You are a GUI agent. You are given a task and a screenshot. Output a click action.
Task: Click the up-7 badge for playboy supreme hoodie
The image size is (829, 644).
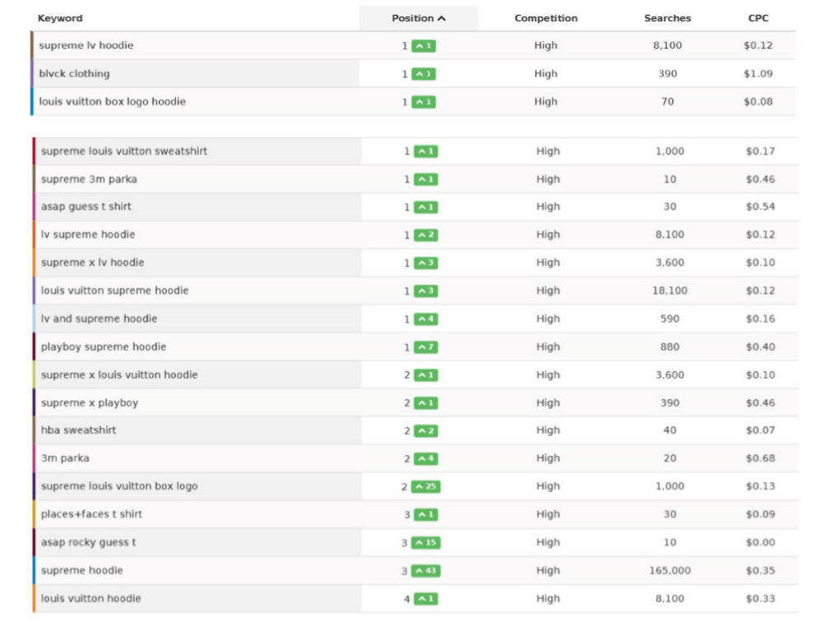click(426, 347)
